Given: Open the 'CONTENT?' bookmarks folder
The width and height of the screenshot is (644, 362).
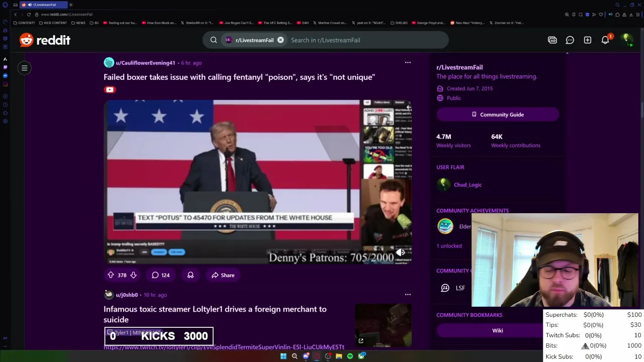Looking at the screenshot, I should pyautogui.click(x=24, y=23).
